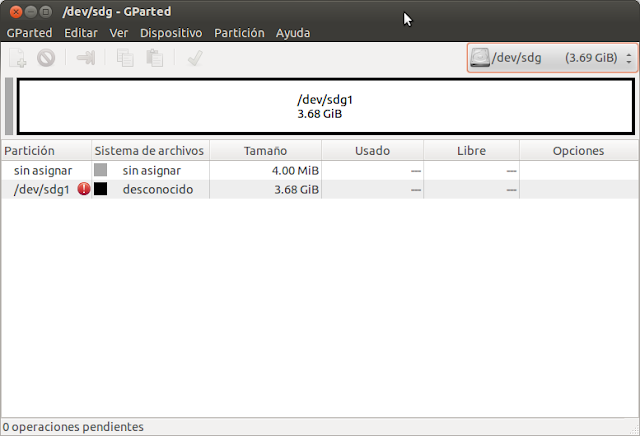Click the window resize grip corner
The width and height of the screenshot is (640, 436).
[x=634, y=429]
